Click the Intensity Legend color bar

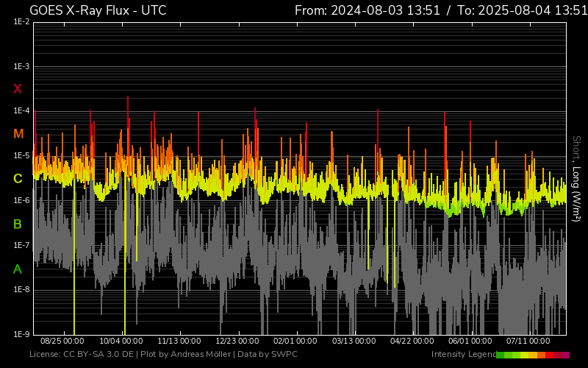pyautogui.click(x=533, y=355)
